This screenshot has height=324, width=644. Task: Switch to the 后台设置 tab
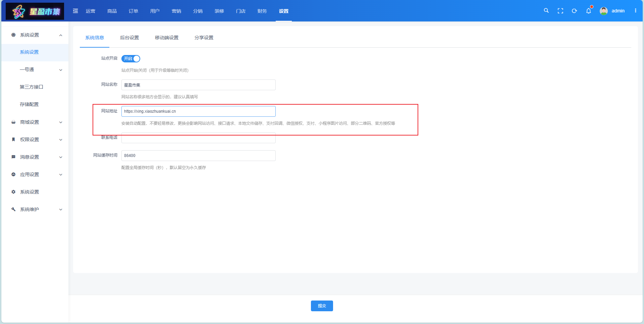click(x=129, y=38)
